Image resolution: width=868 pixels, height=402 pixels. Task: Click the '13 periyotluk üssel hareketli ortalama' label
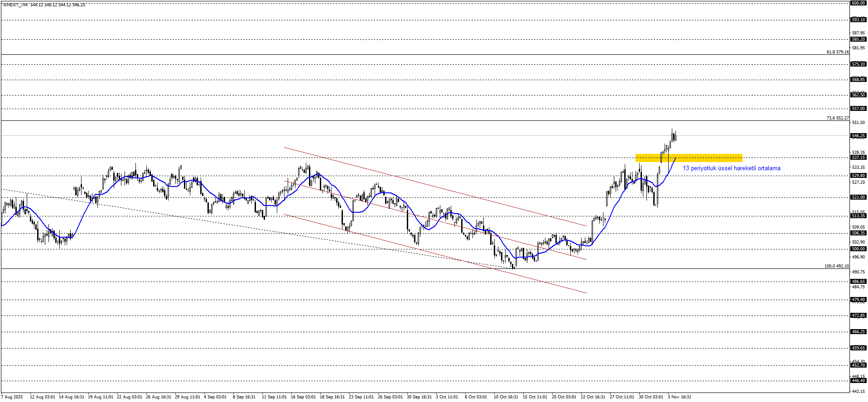731,168
